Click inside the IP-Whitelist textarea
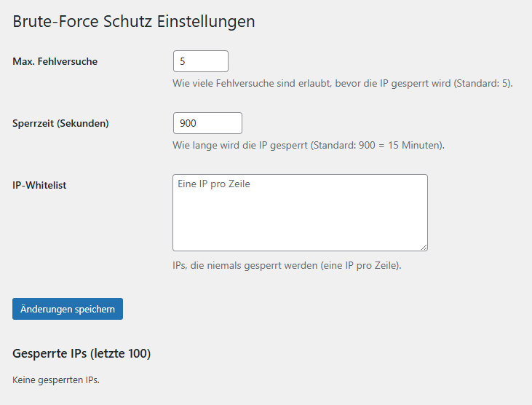Viewport: 532px width, 405px height. [300, 213]
